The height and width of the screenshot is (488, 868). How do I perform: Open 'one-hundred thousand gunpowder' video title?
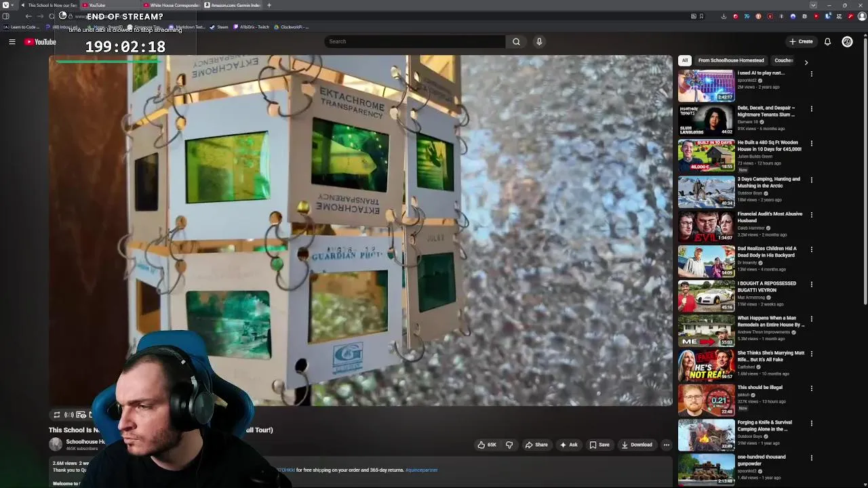click(762, 460)
